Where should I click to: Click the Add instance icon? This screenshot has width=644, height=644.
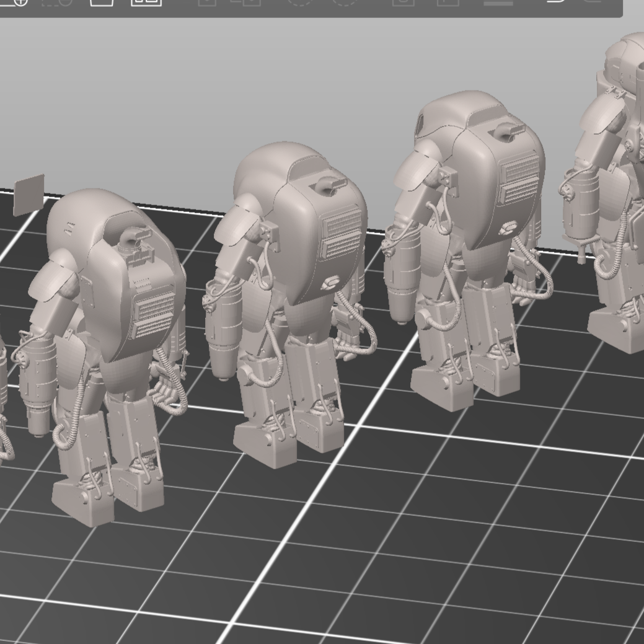pos(299,2)
